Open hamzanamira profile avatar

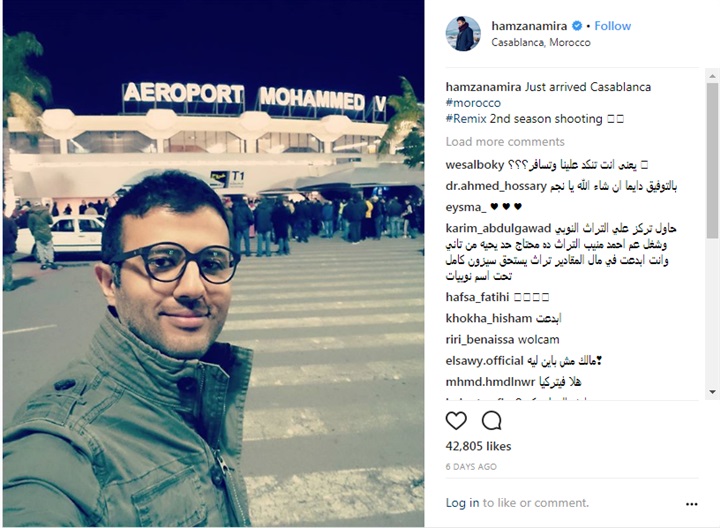point(463,34)
